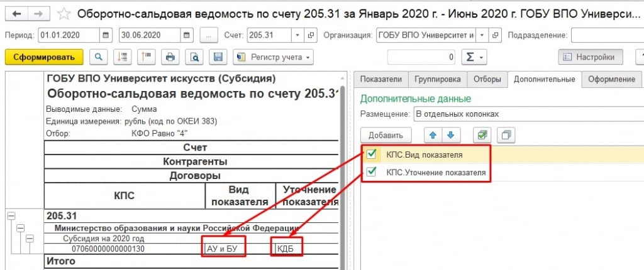Select the Итого row

click(x=191, y=261)
